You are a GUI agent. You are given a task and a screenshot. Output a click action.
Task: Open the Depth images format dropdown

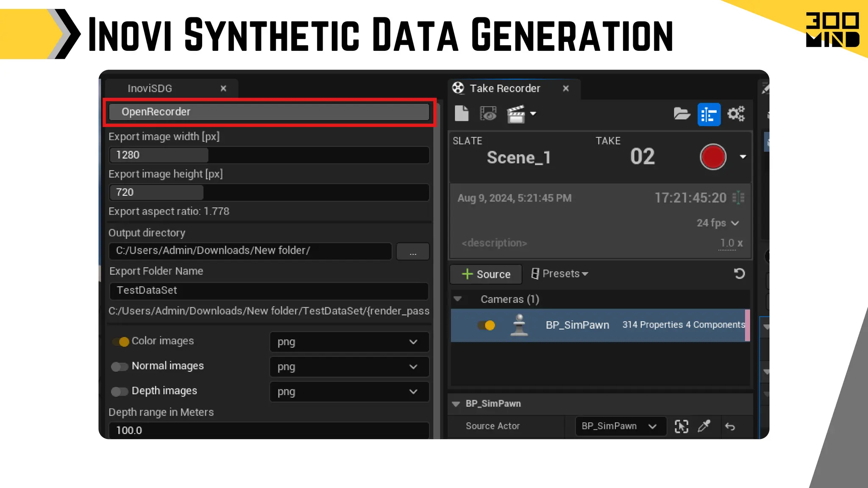coord(350,392)
